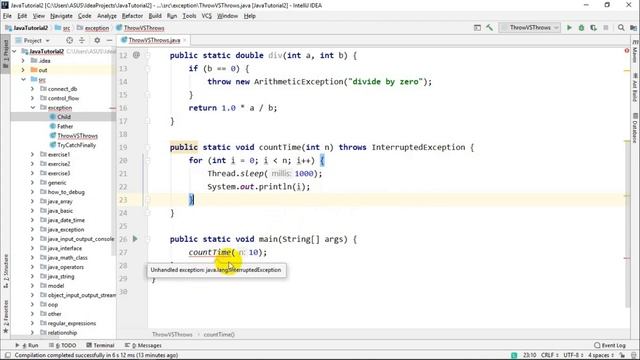Locate current file target icon in Project panel
The image size is (640, 360).
pyautogui.click(x=69, y=40)
